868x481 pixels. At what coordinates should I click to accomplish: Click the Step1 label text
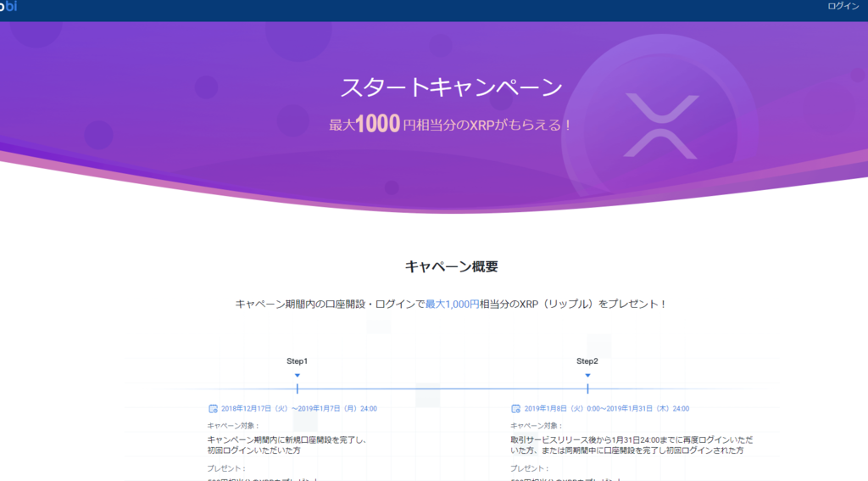(298, 361)
